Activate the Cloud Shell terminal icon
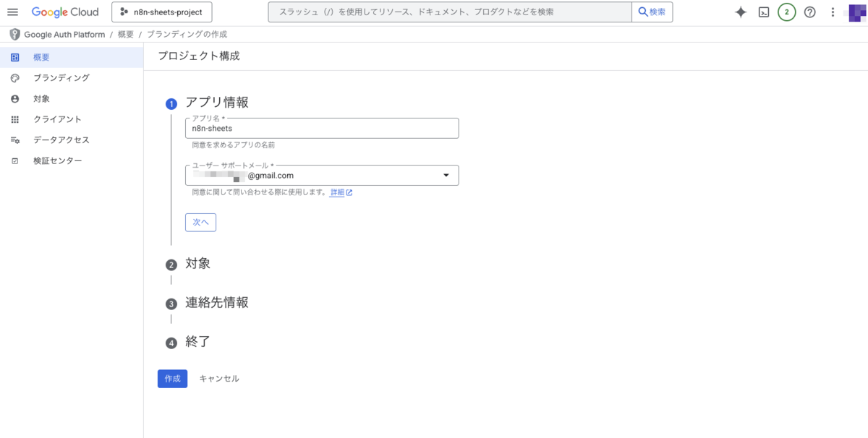This screenshot has height=438, width=868. 764,12
